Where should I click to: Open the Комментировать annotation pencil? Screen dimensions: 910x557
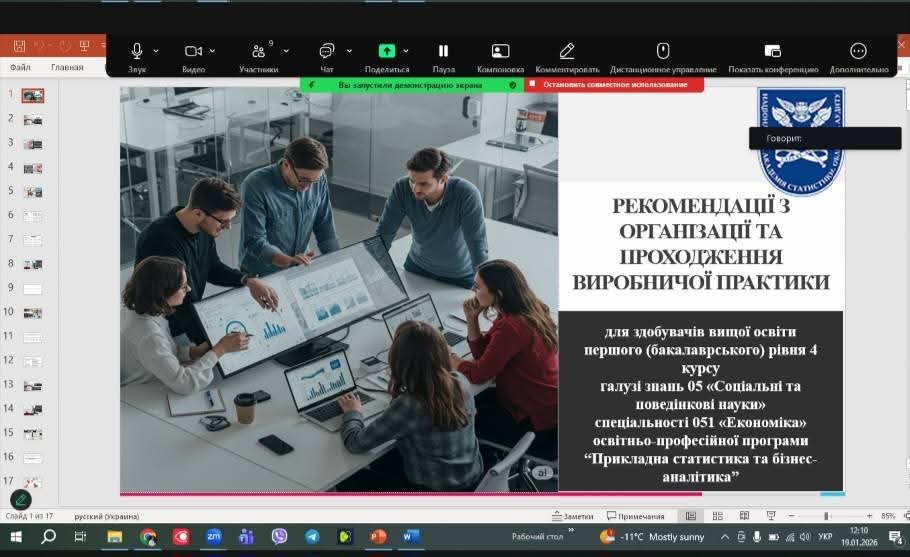[x=566, y=51]
